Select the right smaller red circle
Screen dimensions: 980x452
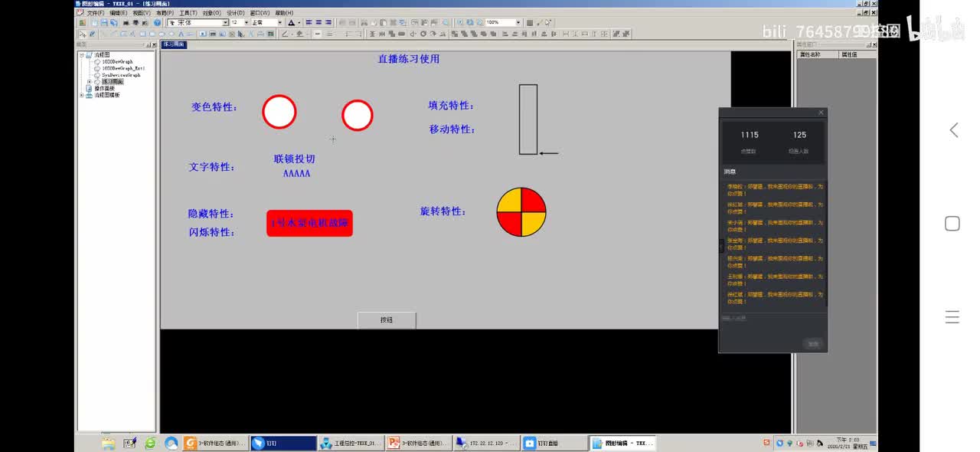[x=358, y=116]
